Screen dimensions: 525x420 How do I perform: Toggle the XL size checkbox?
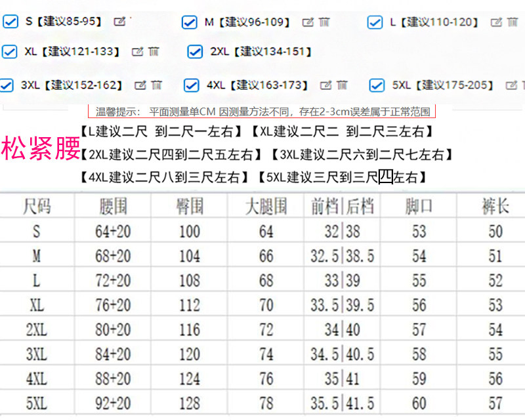tap(9, 52)
